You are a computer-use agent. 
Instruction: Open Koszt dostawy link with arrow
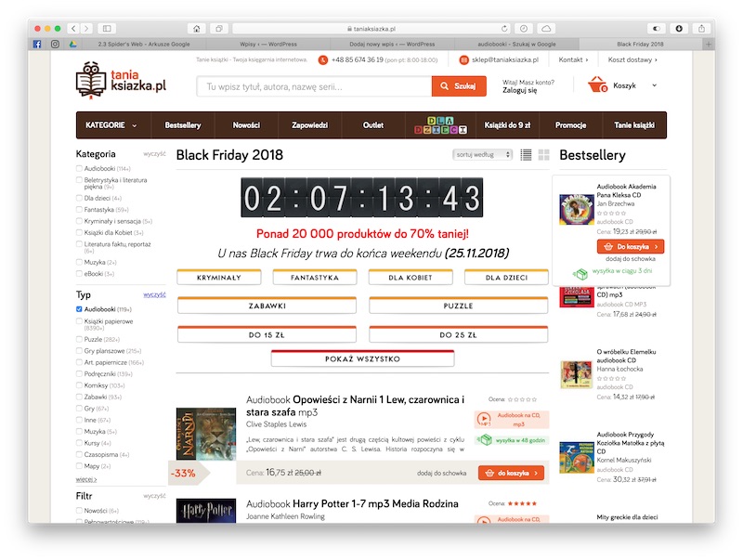coord(632,59)
